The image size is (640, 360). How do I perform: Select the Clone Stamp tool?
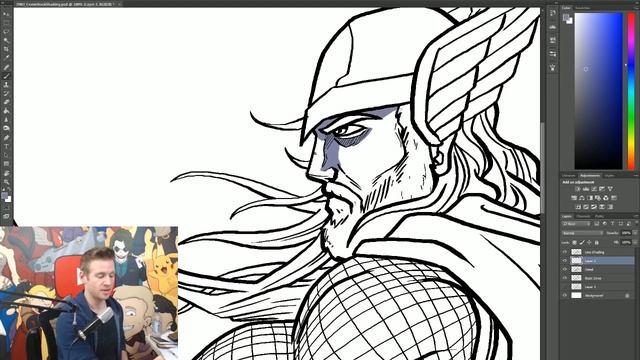(7, 84)
